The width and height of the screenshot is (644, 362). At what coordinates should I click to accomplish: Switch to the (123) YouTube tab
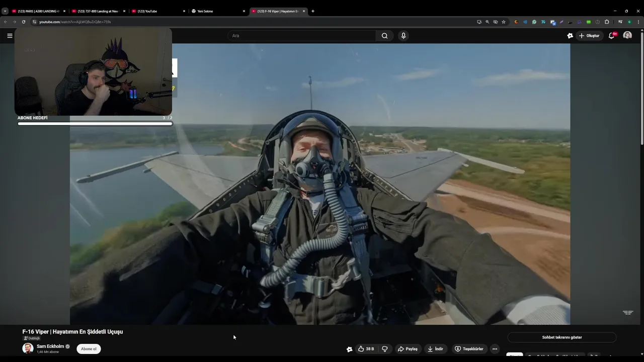[158, 11]
